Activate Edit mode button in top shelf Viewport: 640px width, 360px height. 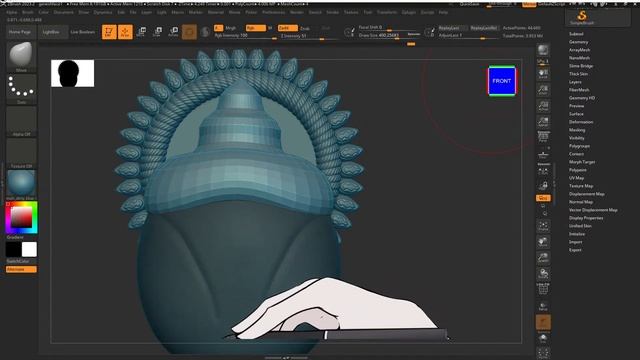tap(109, 32)
